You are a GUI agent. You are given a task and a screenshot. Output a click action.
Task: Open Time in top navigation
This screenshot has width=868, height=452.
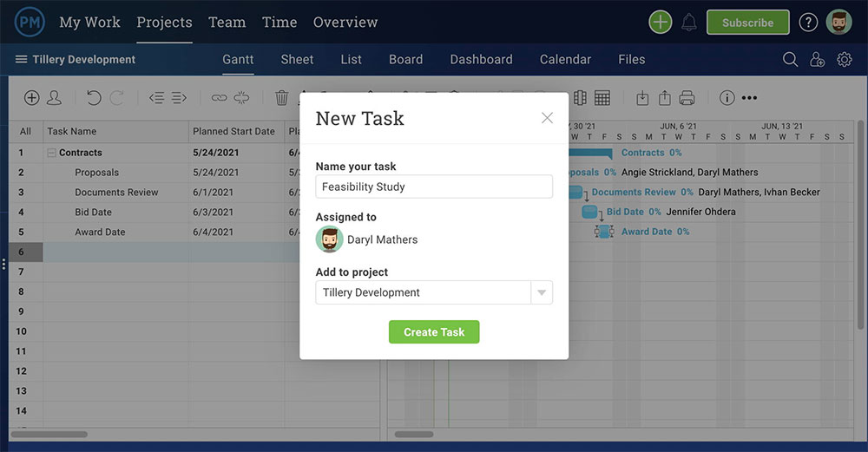tap(279, 23)
